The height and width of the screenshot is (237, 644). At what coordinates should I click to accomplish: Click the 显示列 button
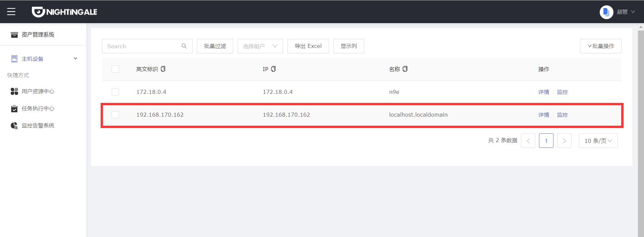349,46
